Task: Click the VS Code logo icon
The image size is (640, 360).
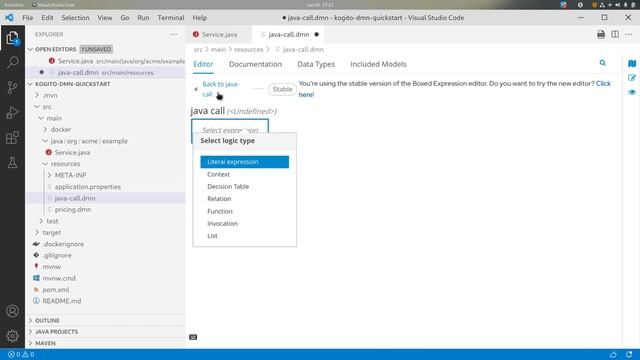Action: [9, 18]
